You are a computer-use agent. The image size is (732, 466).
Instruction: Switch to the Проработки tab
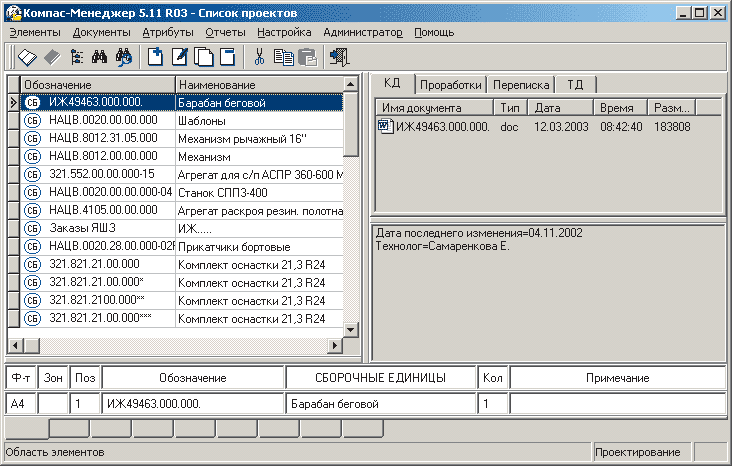pos(450,85)
